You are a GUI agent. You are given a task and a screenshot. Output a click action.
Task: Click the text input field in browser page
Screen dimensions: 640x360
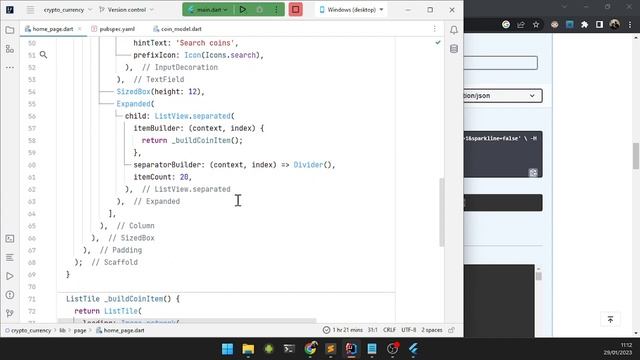(500, 63)
